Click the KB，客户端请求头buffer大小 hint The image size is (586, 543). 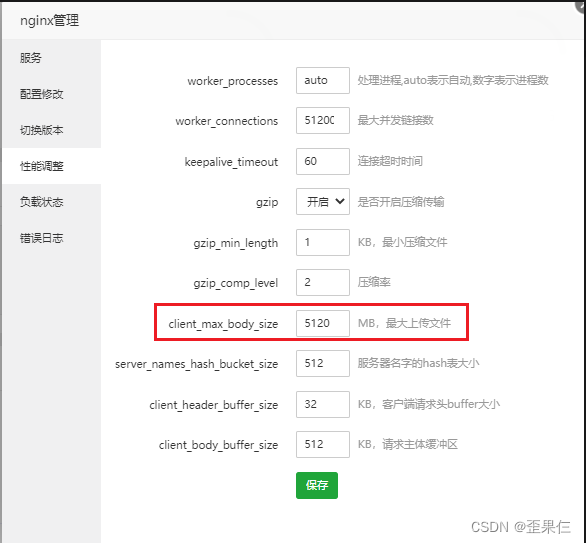click(x=429, y=404)
